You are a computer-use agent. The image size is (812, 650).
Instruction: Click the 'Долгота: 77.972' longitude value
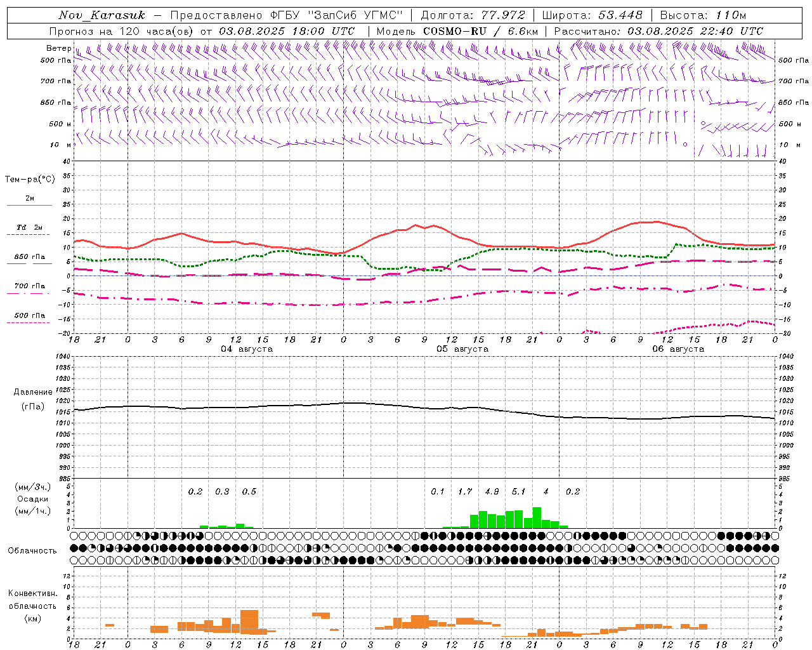(473, 15)
